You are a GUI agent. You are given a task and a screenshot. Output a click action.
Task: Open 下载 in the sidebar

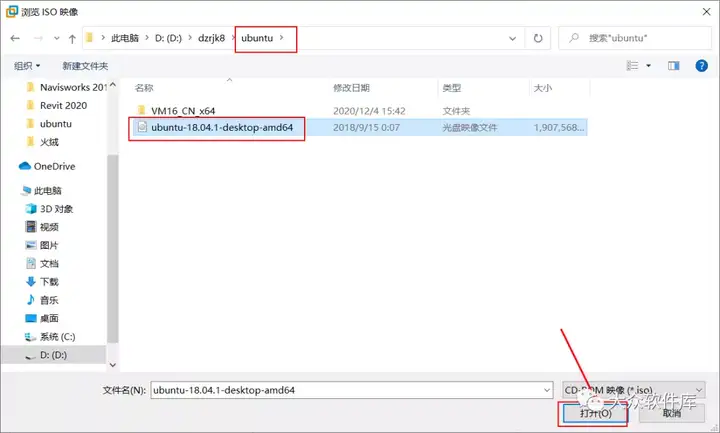pos(42,281)
